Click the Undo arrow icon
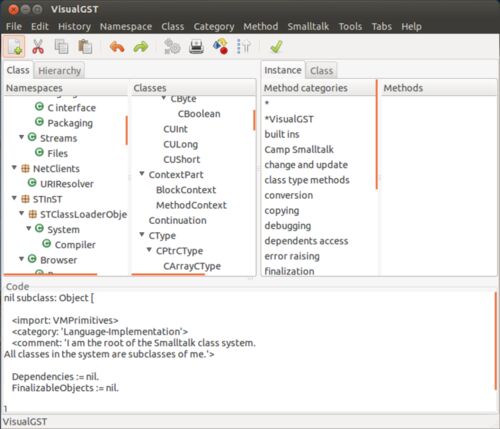The width and height of the screenshot is (500, 429). pos(117,47)
